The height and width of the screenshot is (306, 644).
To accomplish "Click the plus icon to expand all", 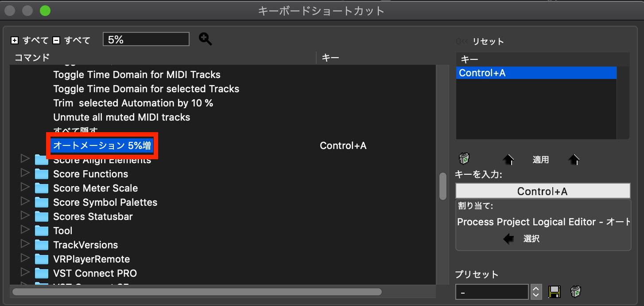I will click(x=15, y=40).
